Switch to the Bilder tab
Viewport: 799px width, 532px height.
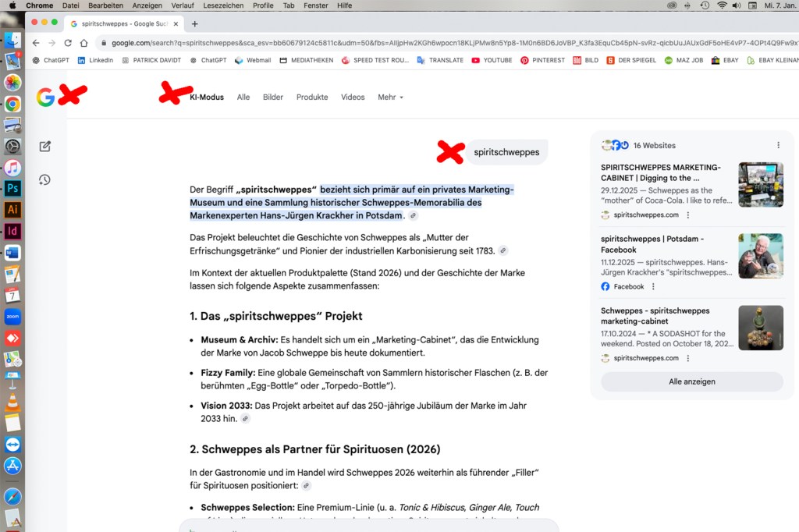coord(273,98)
